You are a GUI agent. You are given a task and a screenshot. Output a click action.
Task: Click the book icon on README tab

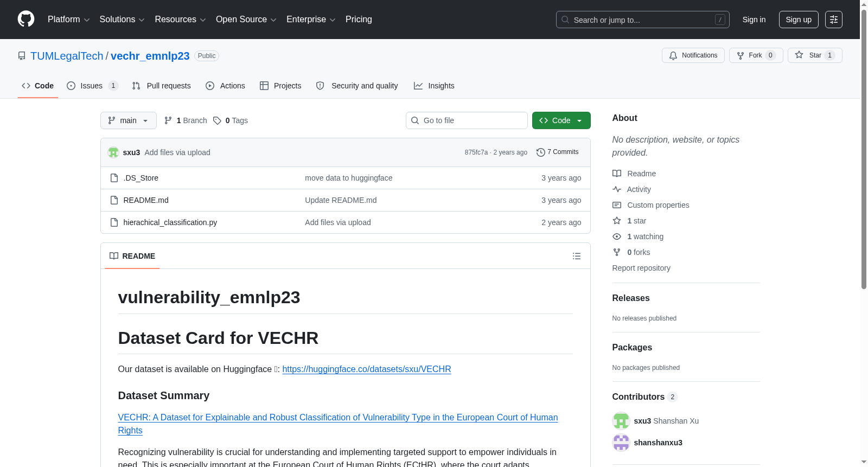tap(114, 256)
